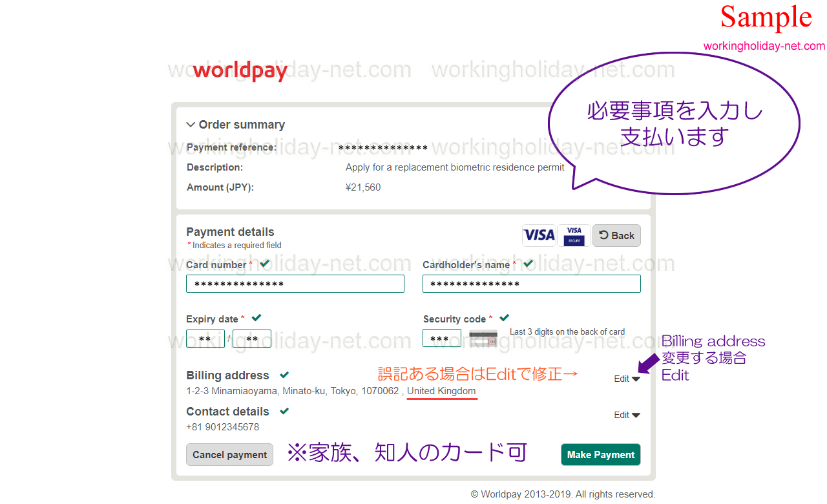The image size is (827, 504).
Task: Click the Expiry date validation checkmark
Action: (x=256, y=318)
